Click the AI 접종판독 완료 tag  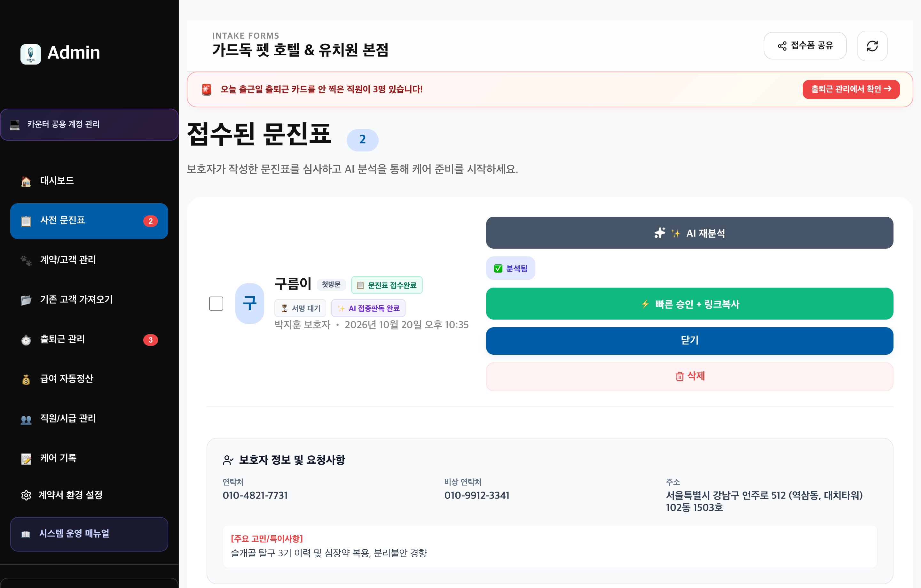[x=368, y=308]
